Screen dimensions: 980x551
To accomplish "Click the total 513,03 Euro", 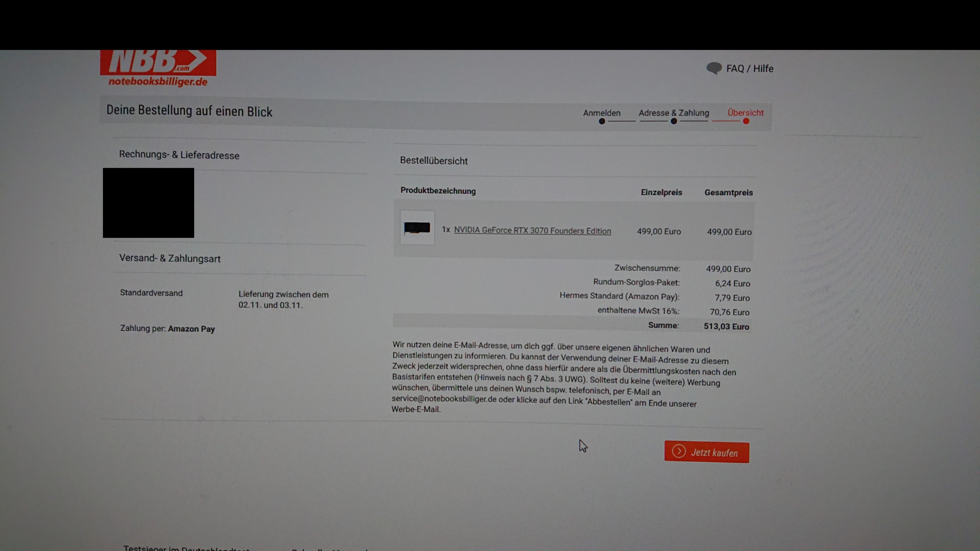I will [726, 327].
